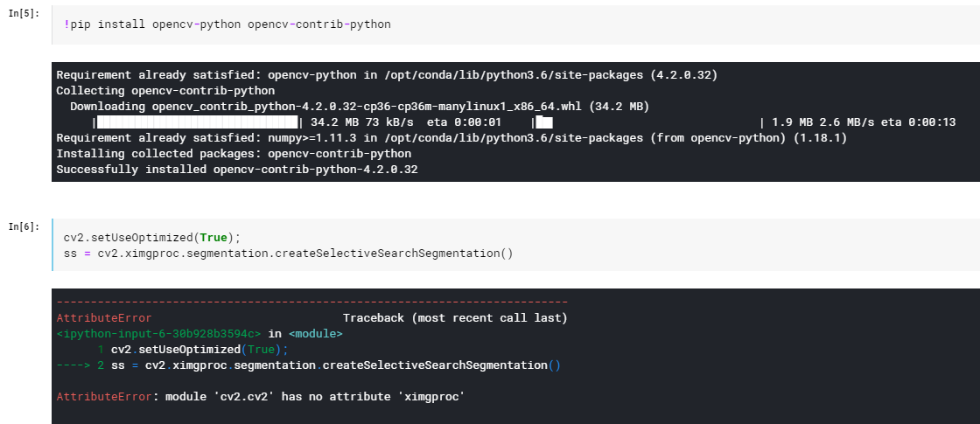
Task: Click the In[5] cell prompt label
Action: pyautogui.click(x=24, y=14)
